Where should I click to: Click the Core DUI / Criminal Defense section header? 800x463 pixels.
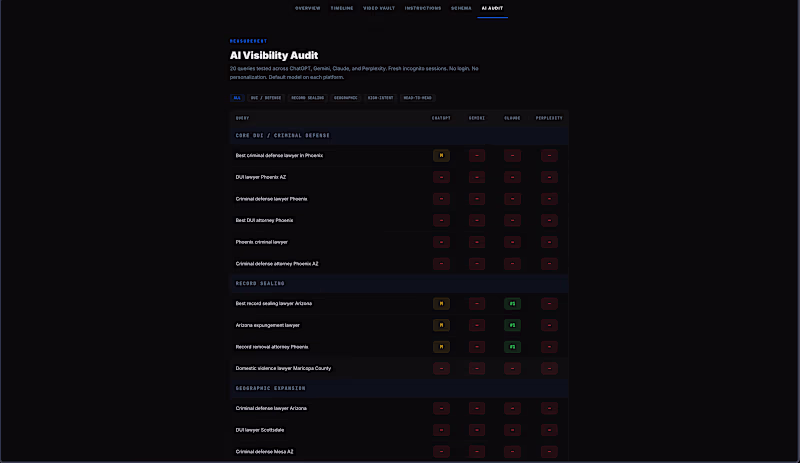(x=399, y=136)
